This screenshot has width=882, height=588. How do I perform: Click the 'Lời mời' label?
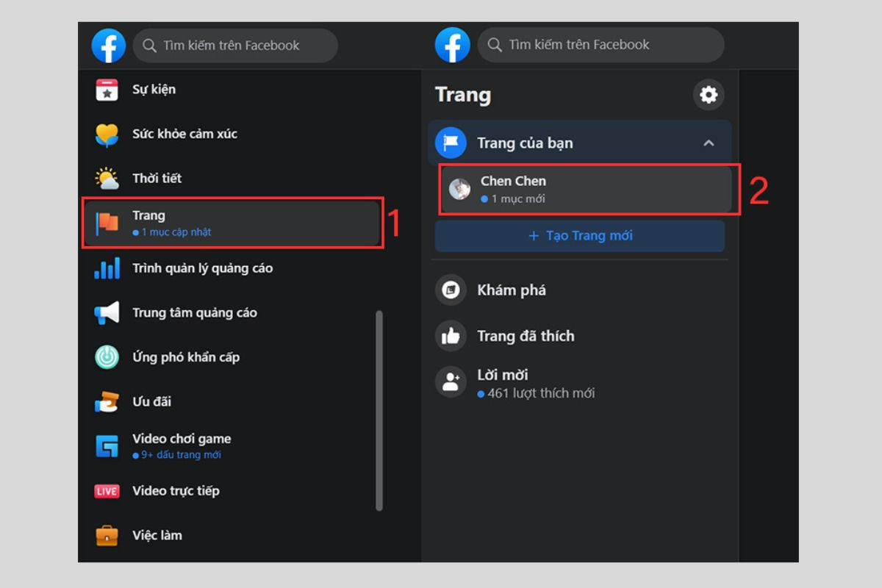click(x=503, y=375)
